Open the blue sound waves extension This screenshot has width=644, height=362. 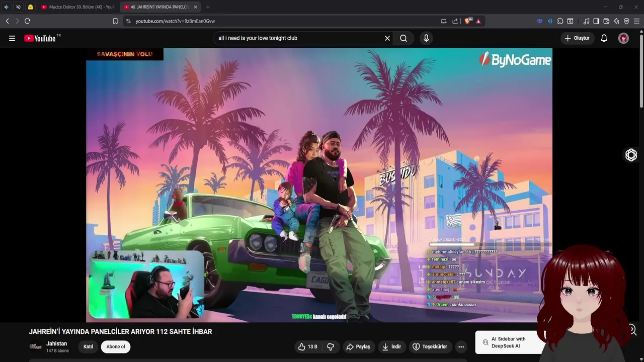pos(550,21)
